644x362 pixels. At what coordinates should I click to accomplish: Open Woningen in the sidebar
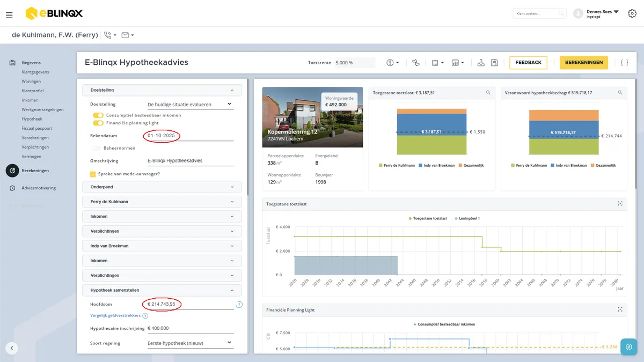pyautogui.click(x=31, y=82)
